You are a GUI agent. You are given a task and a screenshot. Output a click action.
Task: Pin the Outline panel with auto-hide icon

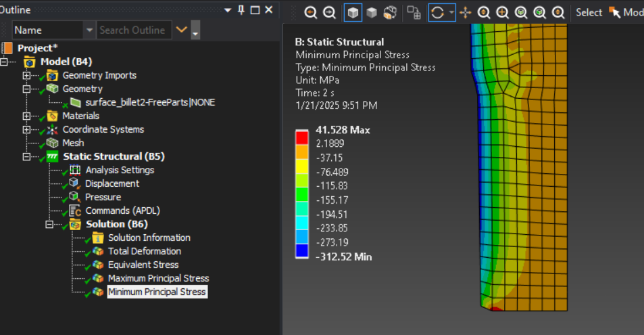241,10
